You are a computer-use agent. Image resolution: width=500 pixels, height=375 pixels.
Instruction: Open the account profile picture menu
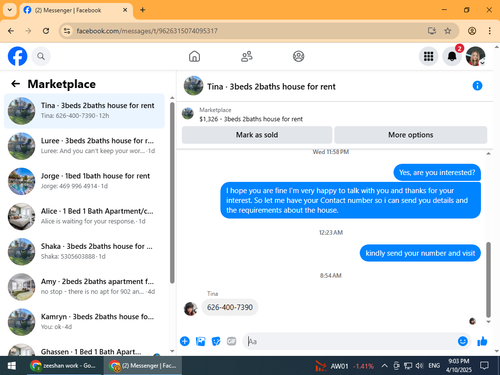click(x=475, y=56)
